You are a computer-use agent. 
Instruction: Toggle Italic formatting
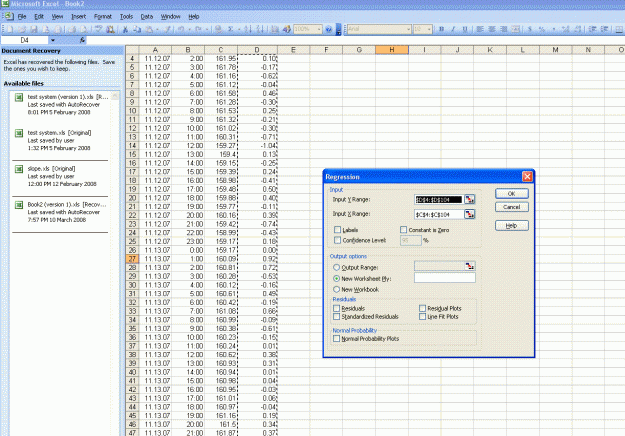(x=453, y=29)
